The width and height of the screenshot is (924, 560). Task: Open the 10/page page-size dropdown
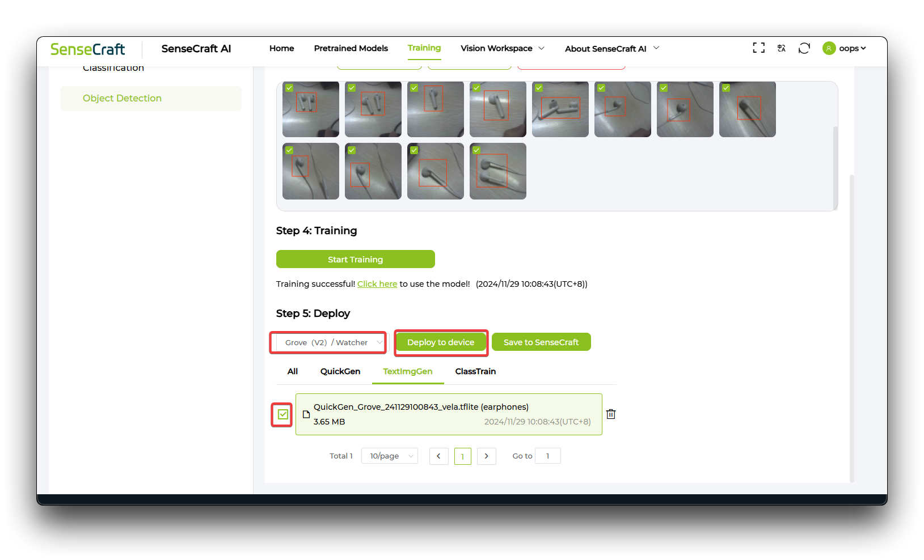click(389, 456)
